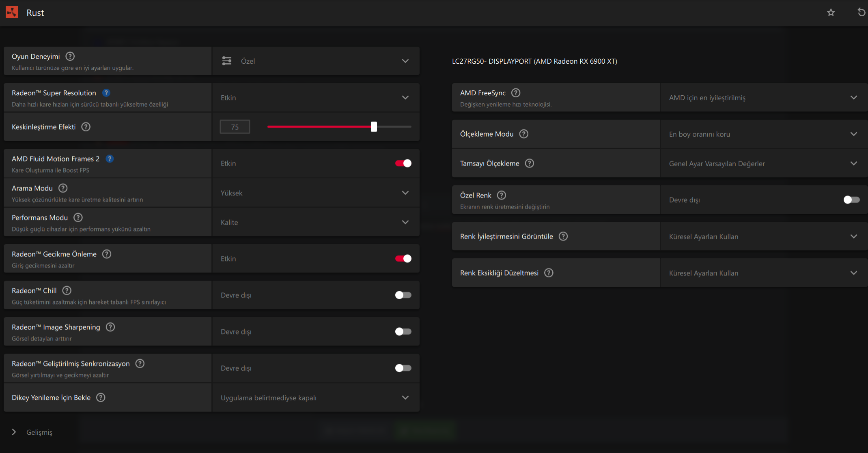Add Rust profile to favorites star
Screen dimensions: 868x453
coord(831,13)
